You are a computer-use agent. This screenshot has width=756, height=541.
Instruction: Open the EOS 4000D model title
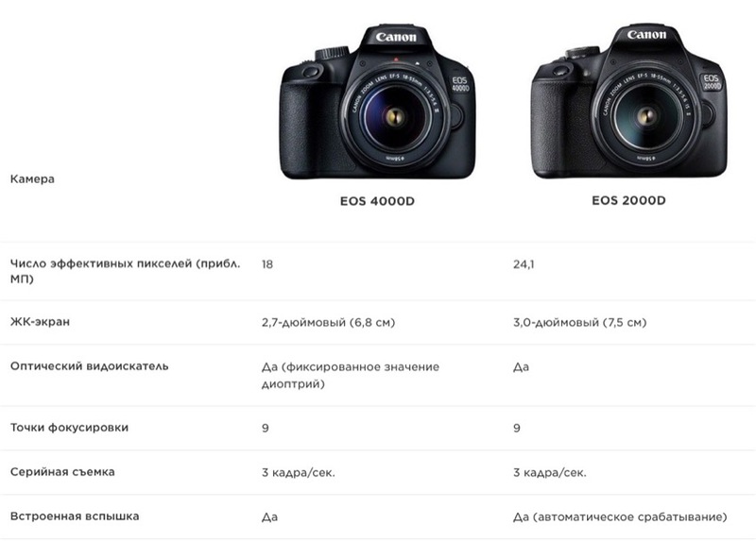pyautogui.click(x=378, y=199)
